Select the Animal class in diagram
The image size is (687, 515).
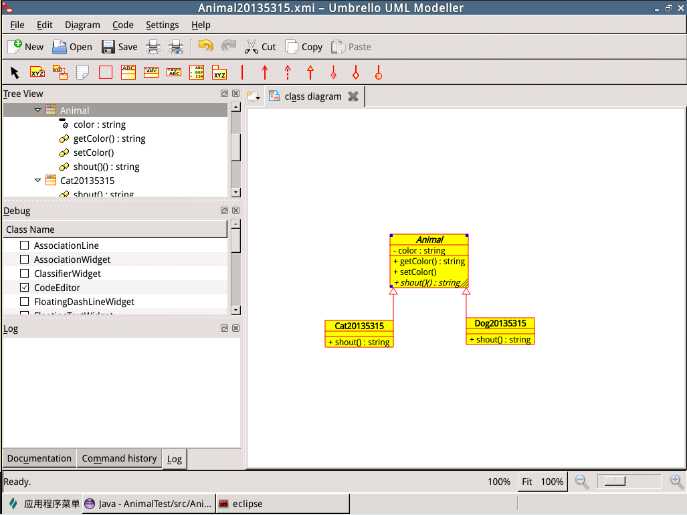(429, 261)
